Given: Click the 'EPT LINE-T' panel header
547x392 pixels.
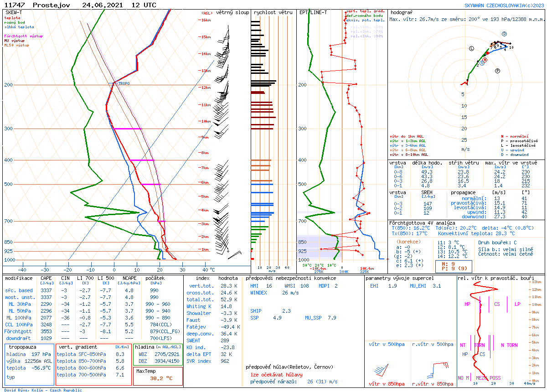Looking at the screenshot, I should pyautogui.click(x=313, y=12).
